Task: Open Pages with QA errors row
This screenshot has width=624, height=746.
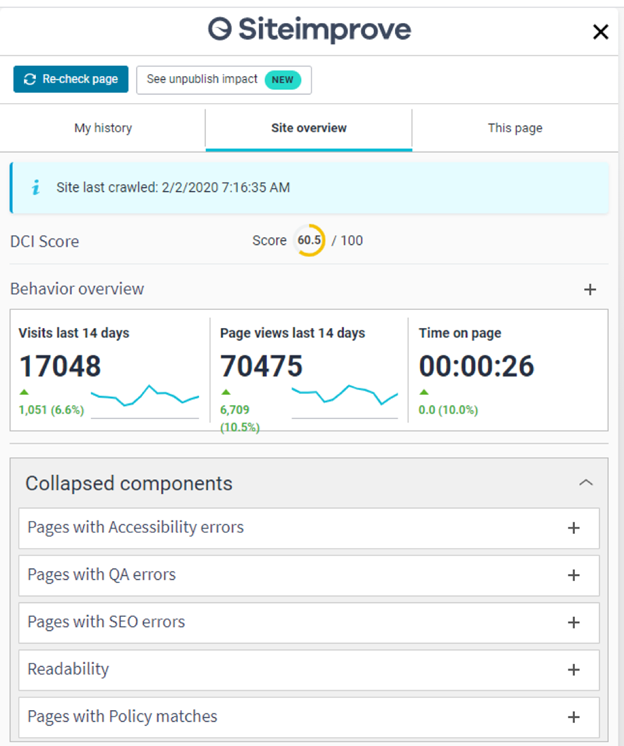Action: pos(309,575)
